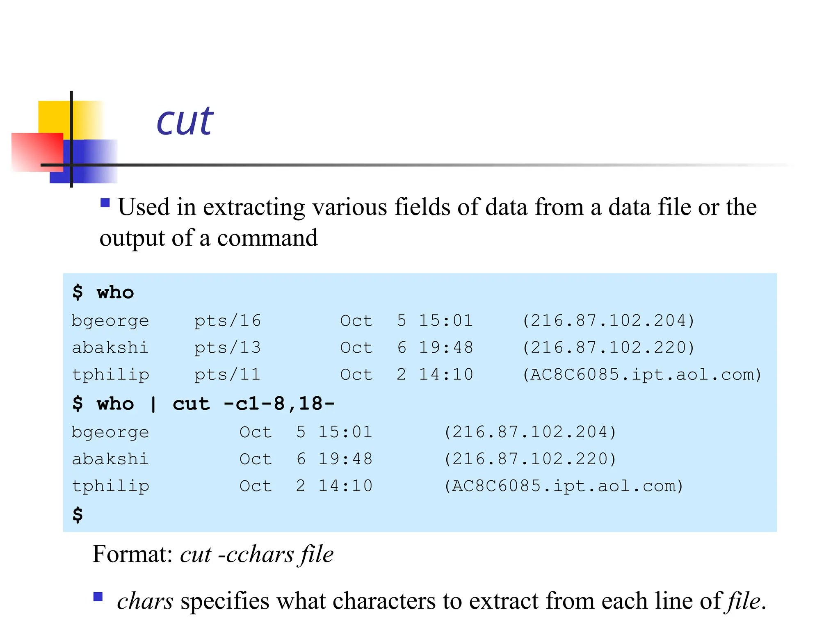The height and width of the screenshot is (630, 840).
Task: Click 'pts/11' terminal entry
Action: pos(228,375)
